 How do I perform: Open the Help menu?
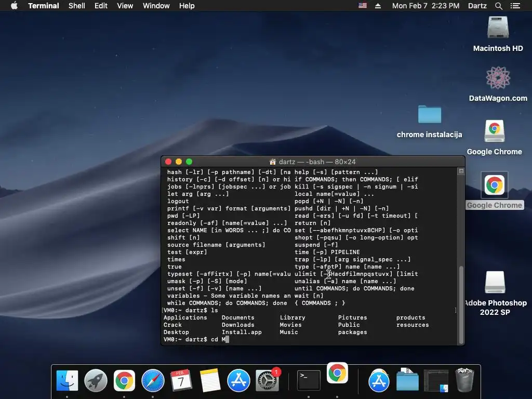tap(187, 6)
